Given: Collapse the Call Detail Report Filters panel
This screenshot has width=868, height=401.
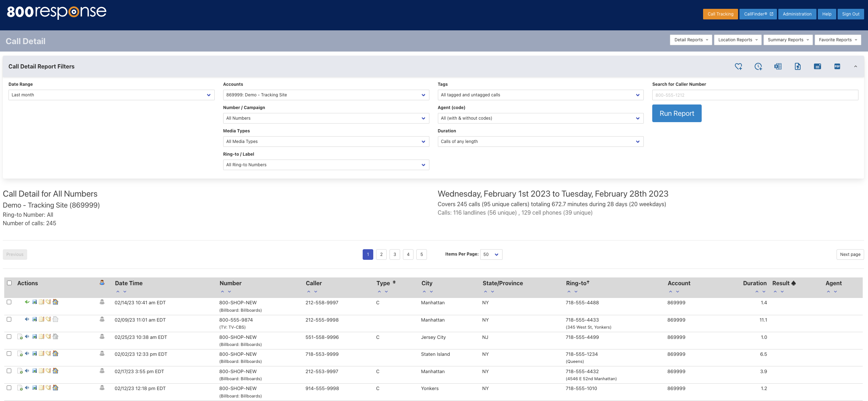Looking at the screenshot, I should click(x=855, y=66).
